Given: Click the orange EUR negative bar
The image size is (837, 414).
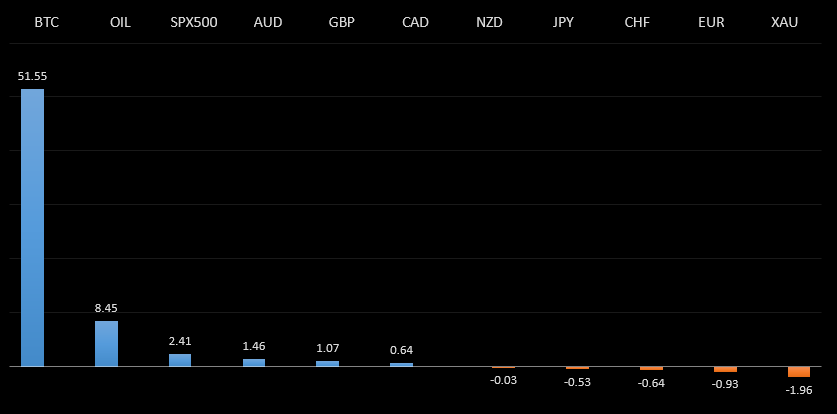Looking at the screenshot, I should coord(725,369).
